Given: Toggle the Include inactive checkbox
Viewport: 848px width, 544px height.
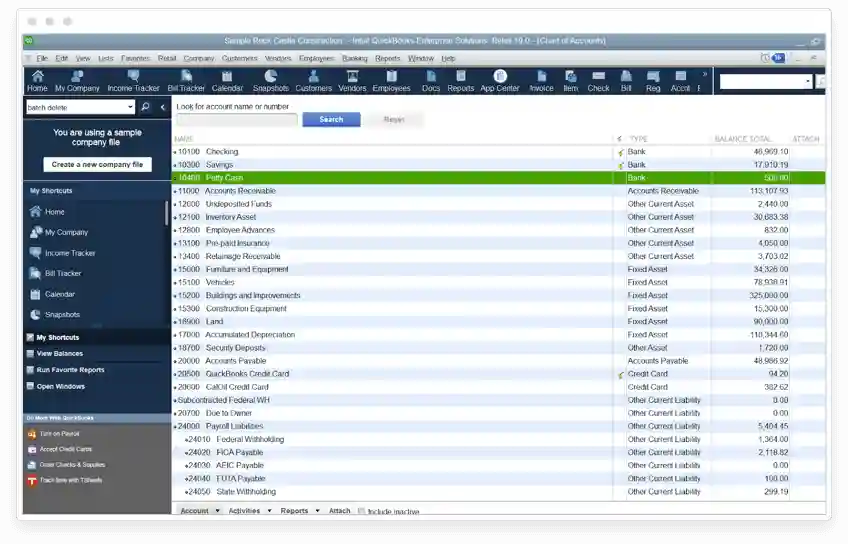Looking at the screenshot, I should point(361,511).
